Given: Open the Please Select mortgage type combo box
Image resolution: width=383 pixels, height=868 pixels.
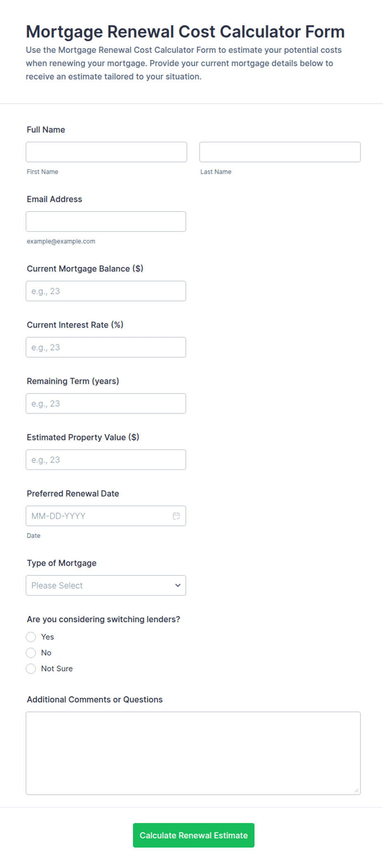Looking at the screenshot, I should click(106, 585).
